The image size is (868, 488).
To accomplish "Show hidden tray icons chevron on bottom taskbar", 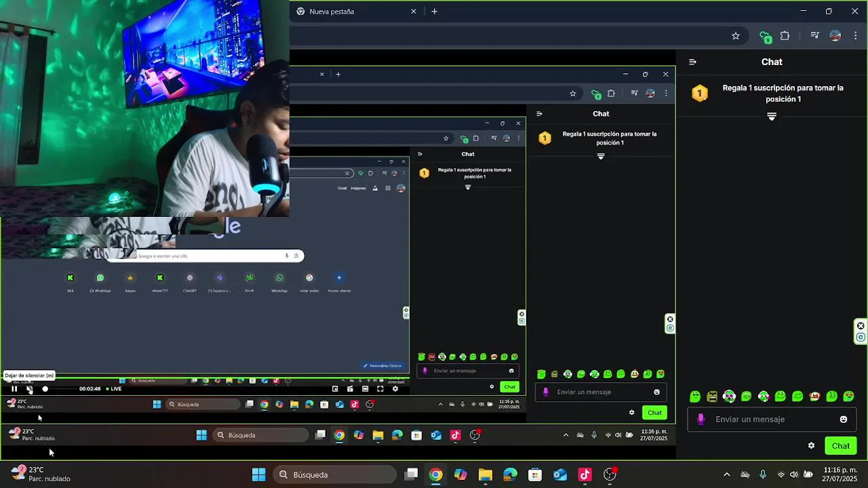I will point(727,474).
